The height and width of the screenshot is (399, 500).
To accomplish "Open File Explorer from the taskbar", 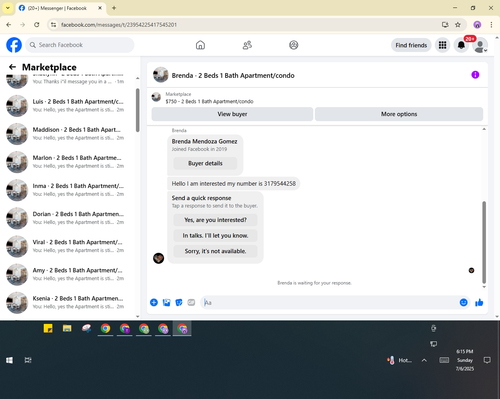I will point(67,329).
